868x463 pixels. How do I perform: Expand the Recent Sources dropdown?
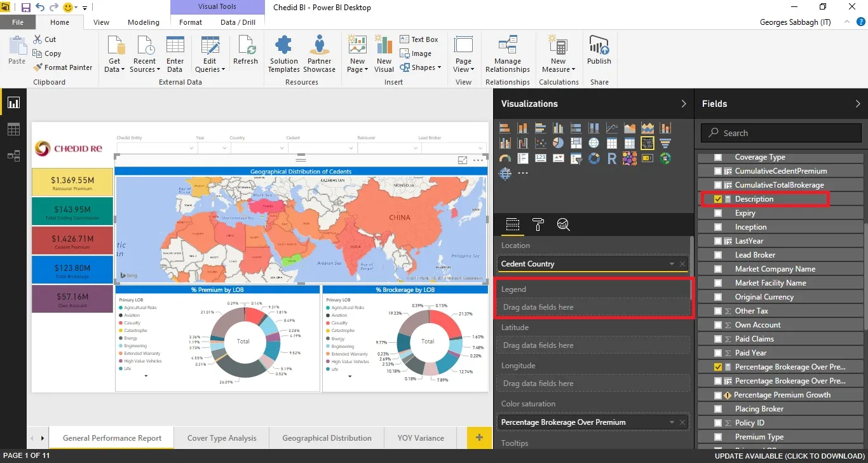144,54
